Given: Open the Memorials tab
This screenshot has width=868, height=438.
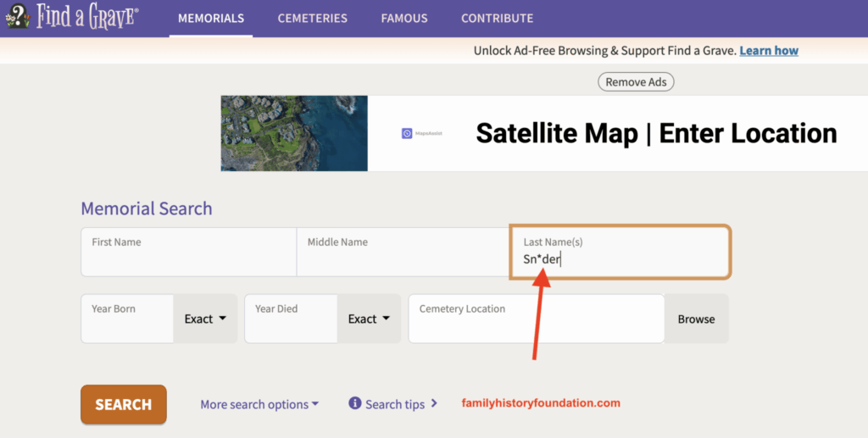Looking at the screenshot, I should [211, 18].
